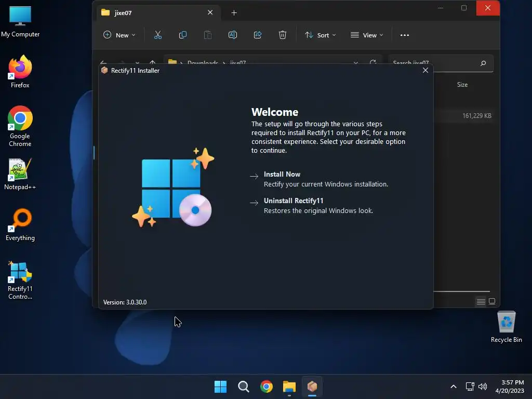Open the clock and date panel

(510, 387)
